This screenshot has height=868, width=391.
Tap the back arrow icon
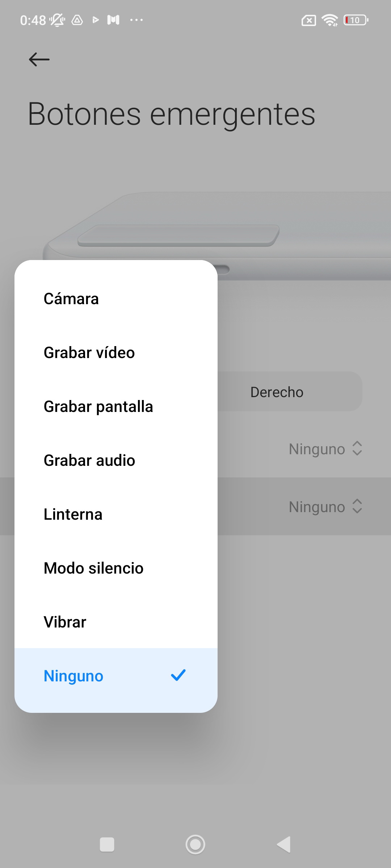[x=39, y=59]
